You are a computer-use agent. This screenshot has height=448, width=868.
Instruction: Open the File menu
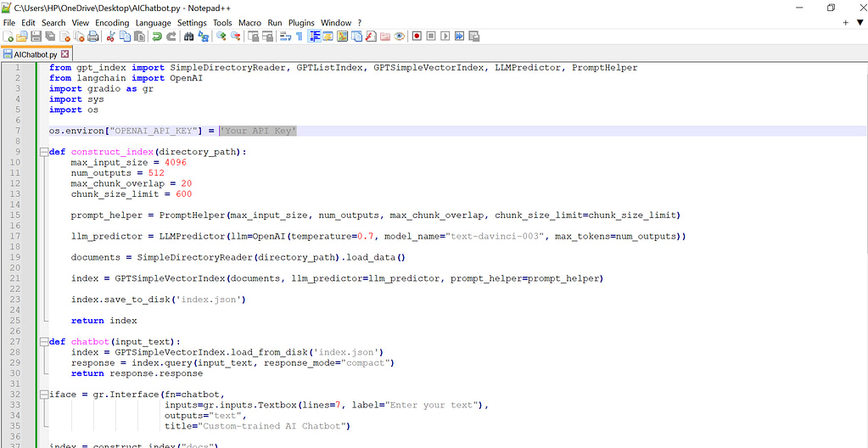tap(8, 23)
